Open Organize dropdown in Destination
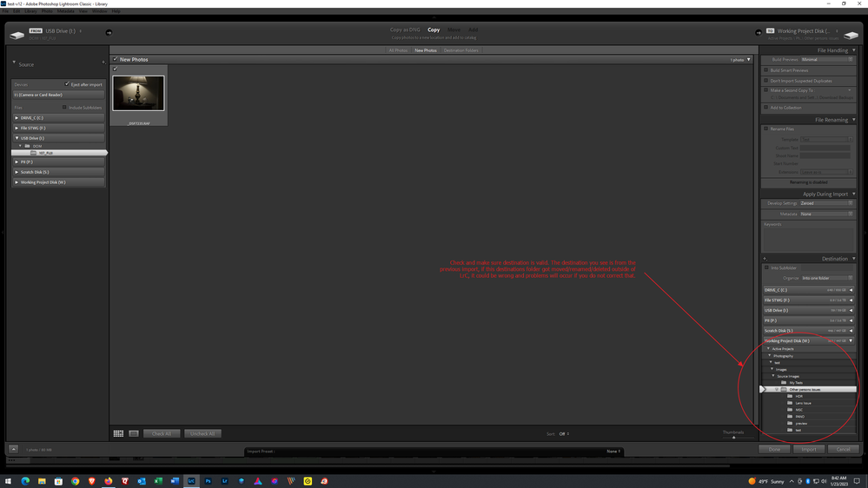The image size is (868, 488). (x=827, y=278)
